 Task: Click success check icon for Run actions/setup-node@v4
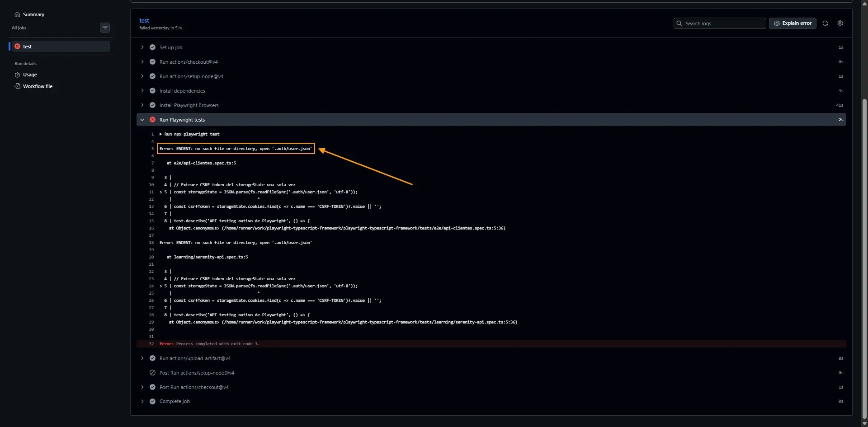pyautogui.click(x=152, y=76)
